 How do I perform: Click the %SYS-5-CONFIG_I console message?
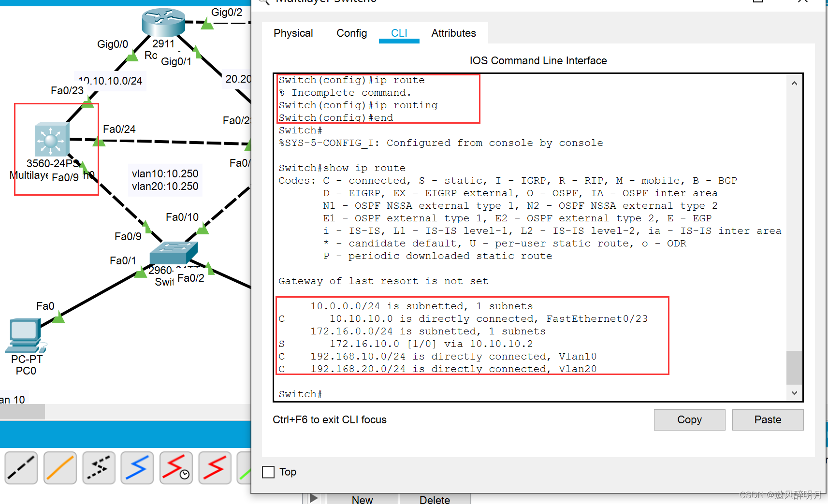(441, 143)
